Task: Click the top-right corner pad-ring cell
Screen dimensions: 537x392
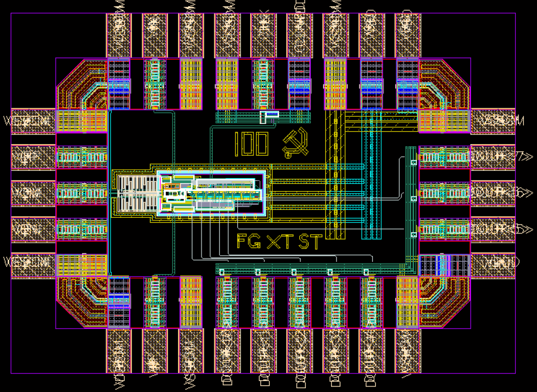Action: click(444, 84)
